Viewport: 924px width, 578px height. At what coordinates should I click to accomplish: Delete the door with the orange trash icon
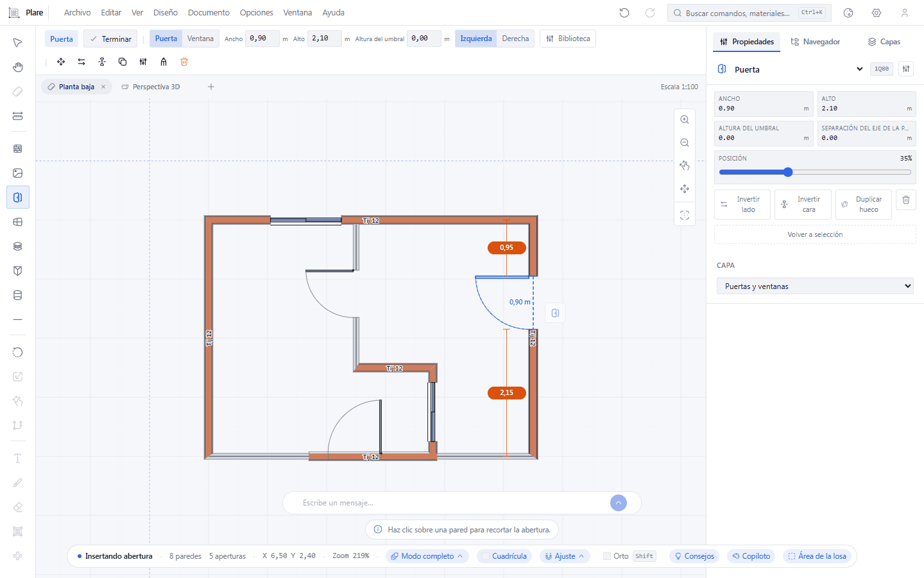coord(184,62)
